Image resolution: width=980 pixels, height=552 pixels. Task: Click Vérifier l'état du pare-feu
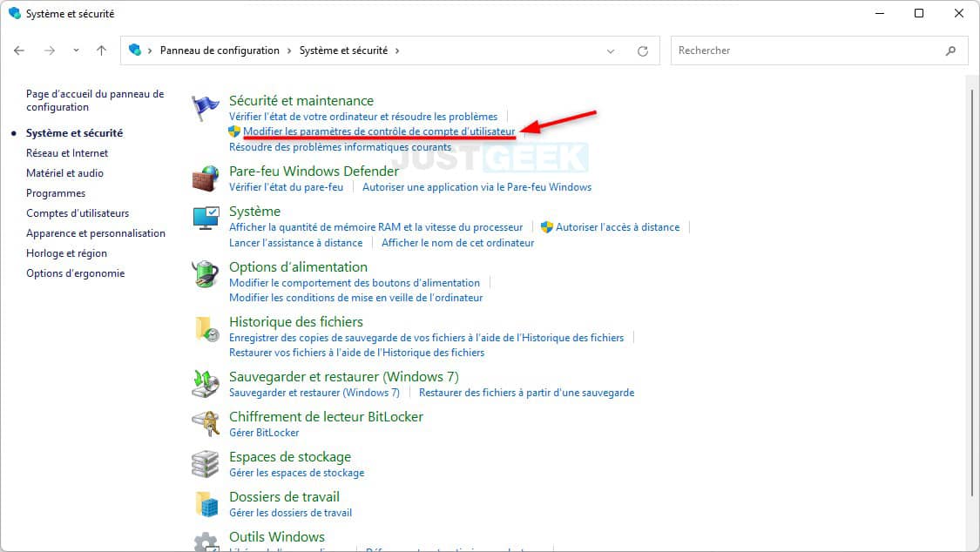[287, 186]
